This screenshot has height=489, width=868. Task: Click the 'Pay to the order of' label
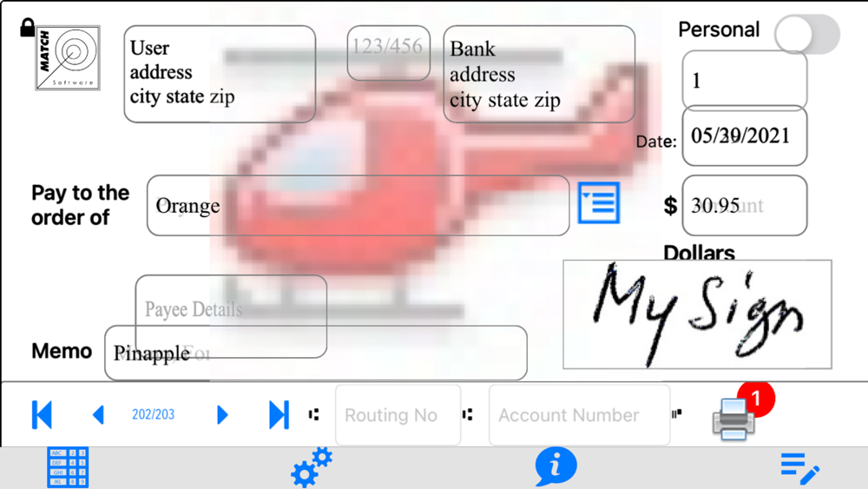pos(80,205)
